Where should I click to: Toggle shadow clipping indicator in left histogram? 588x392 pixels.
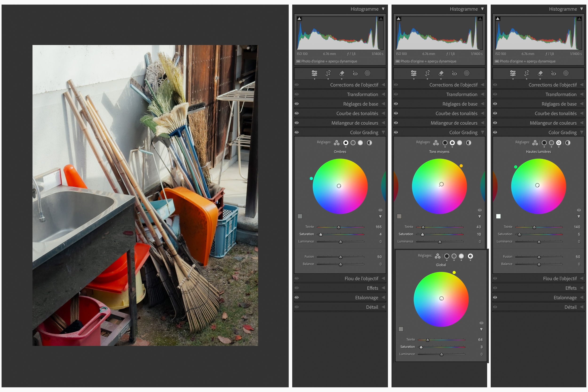(x=299, y=19)
